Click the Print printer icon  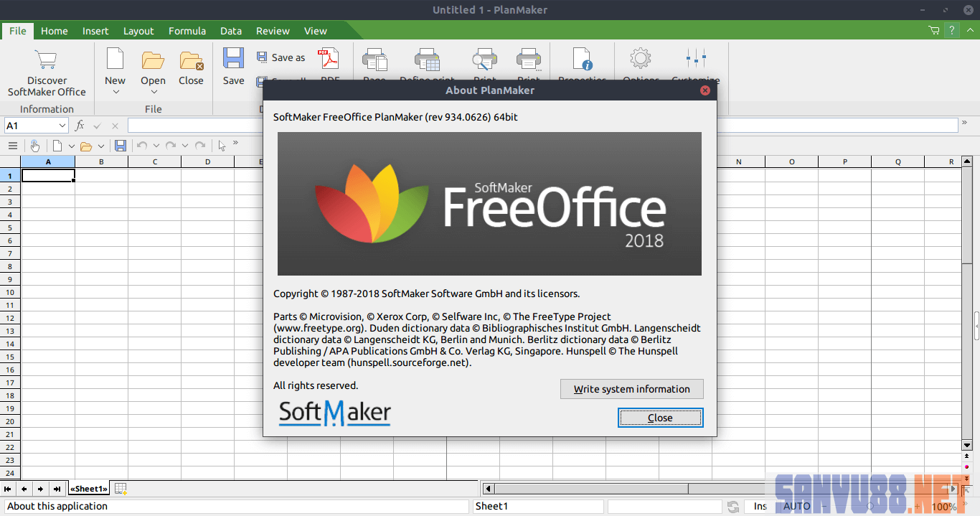(x=529, y=60)
